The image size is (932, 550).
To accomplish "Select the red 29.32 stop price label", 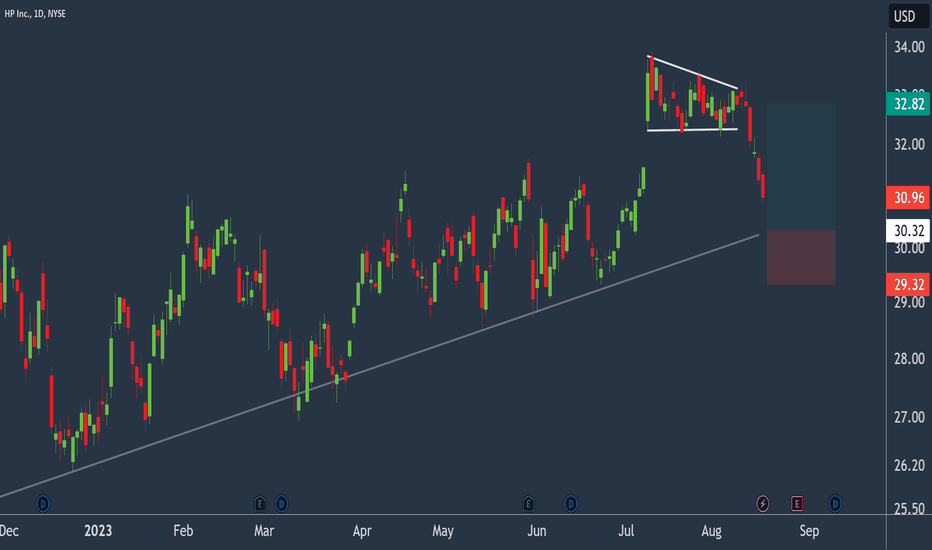I will [x=908, y=284].
